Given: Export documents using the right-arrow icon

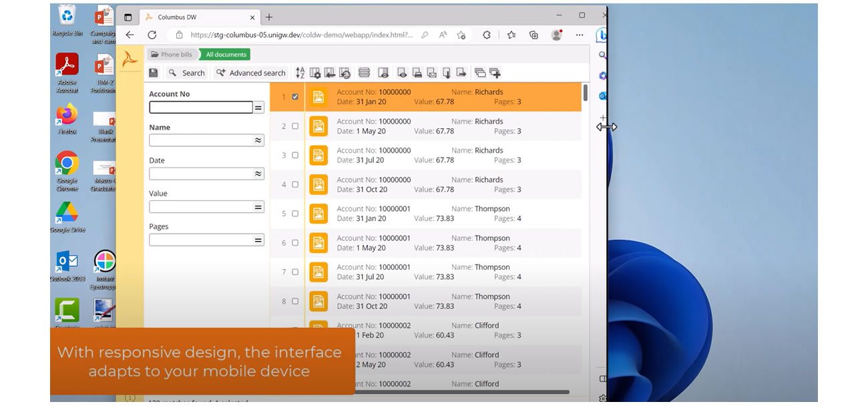Looking at the screenshot, I should (x=461, y=72).
